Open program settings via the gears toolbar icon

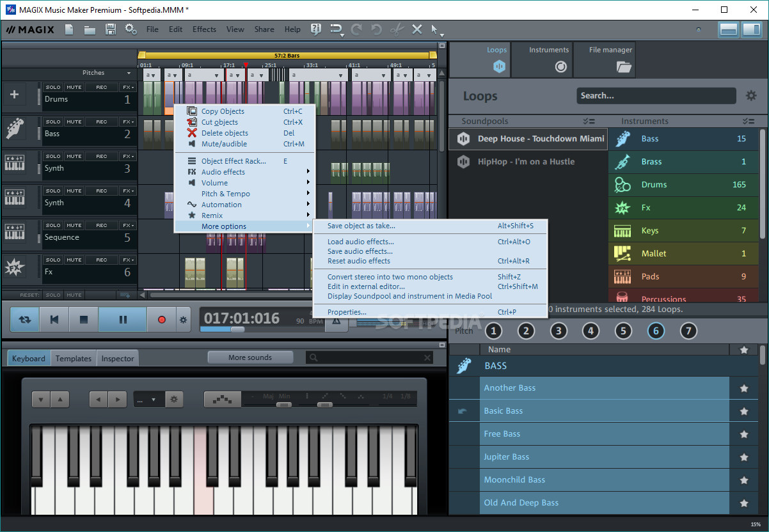pyautogui.click(x=131, y=29)
